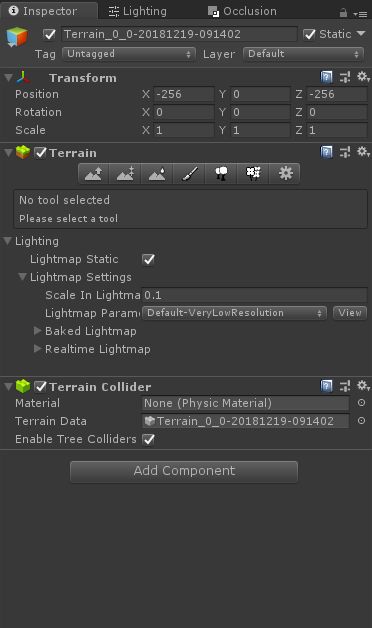Uncheck Lightmap Static
This screenshot has height=628, width=372.
pos(149,259)
